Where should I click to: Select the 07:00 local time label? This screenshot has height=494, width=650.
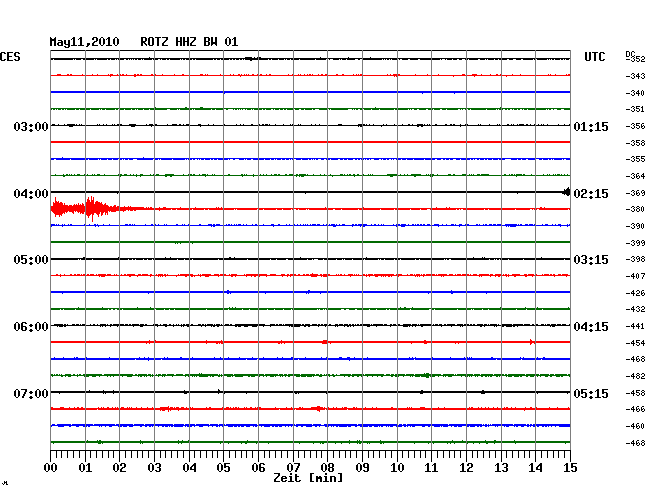tap(31, 393)
